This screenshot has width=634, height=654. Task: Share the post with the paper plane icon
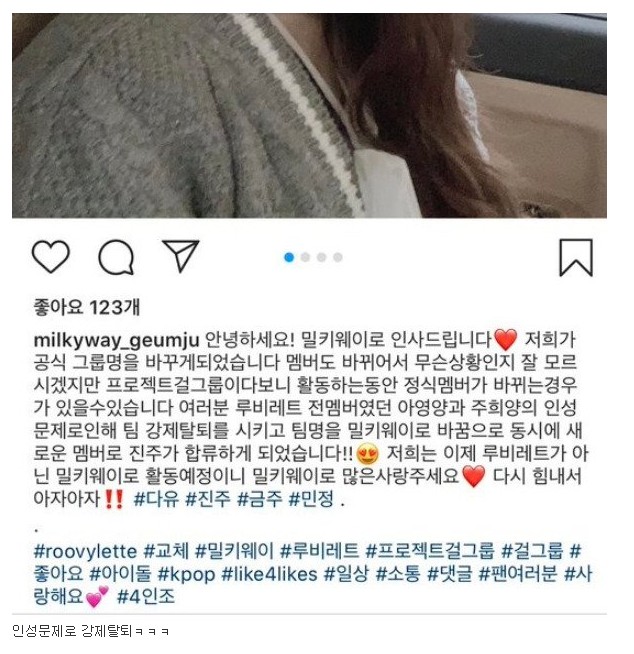coord(181,256)
